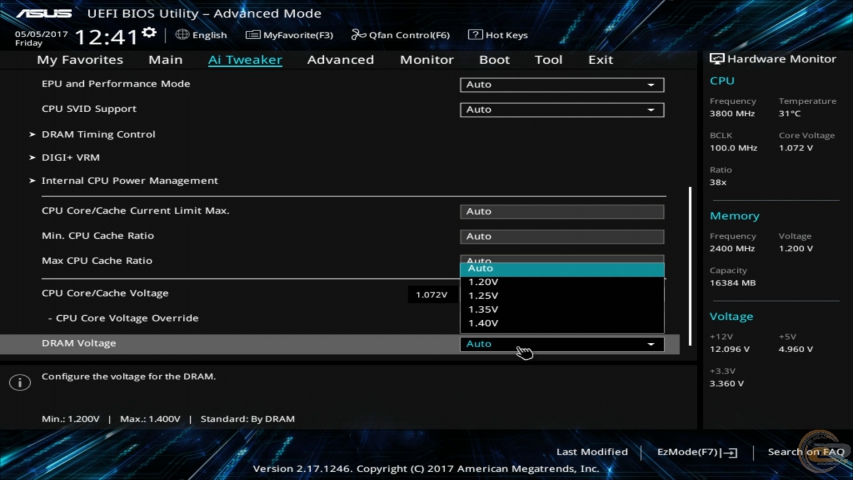Click the Voltage section heading
This screenshot has height=480, width=853.
731,317
